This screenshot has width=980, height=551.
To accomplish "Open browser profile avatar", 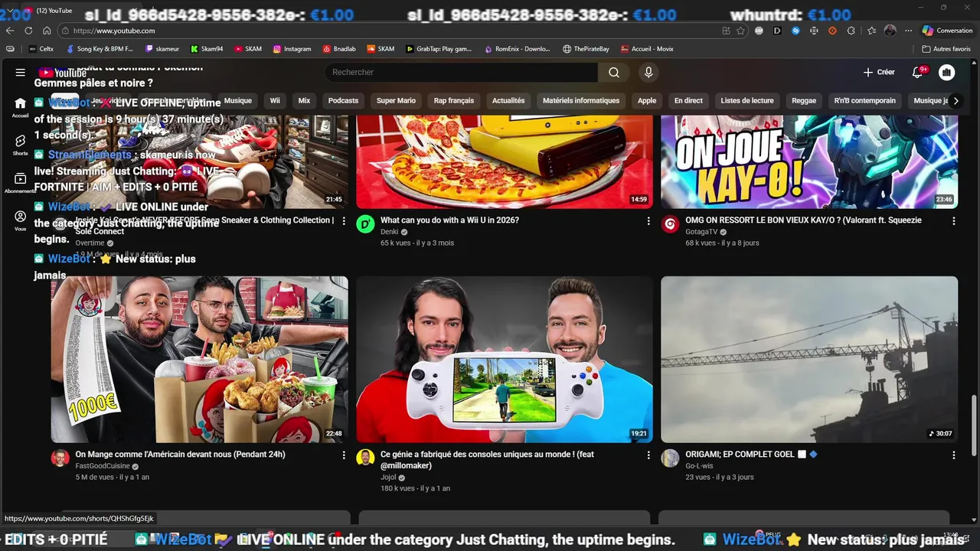I will [x=890, y=31].
